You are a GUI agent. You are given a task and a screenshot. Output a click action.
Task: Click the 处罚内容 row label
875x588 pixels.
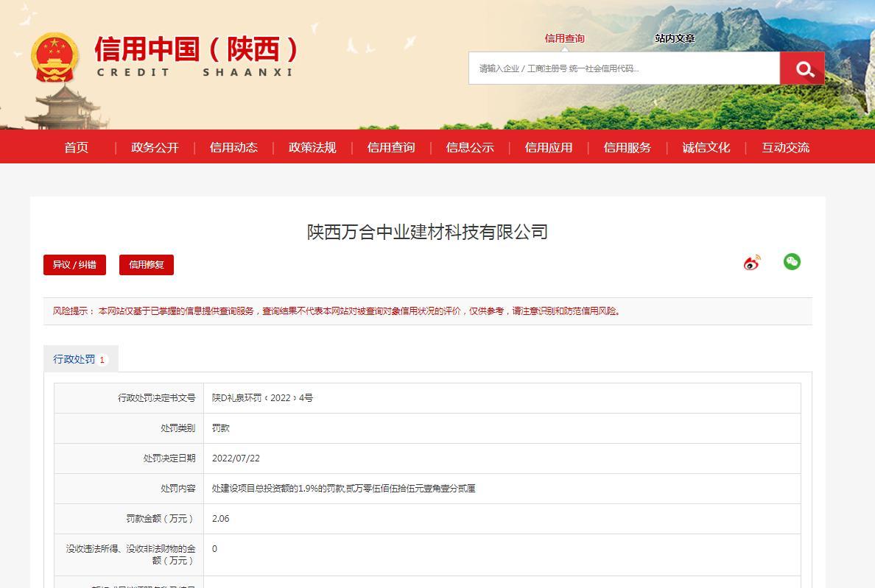coord(178,488)
